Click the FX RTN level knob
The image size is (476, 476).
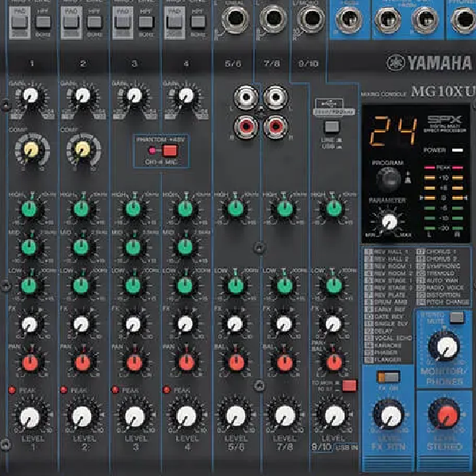390,416
